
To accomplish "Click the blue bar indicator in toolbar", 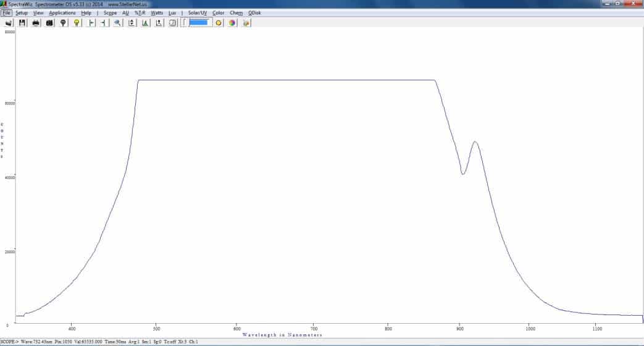I will coord(199,23).
